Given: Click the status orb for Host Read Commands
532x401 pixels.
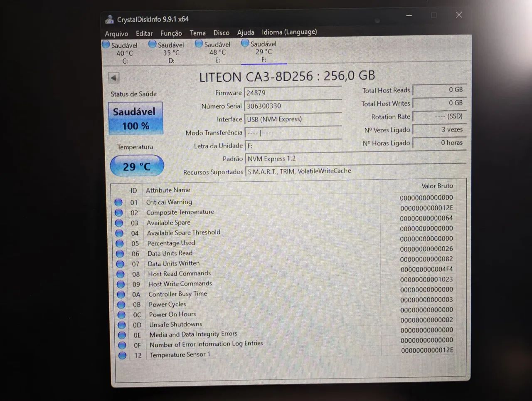Looking at the screenshot, I should coord(121,274).
